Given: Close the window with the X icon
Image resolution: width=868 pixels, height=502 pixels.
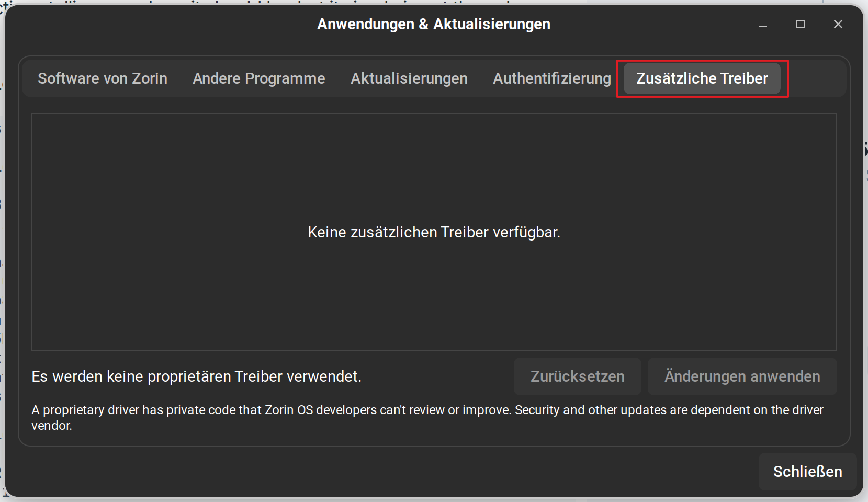Looking at the screenshot, I should click(x=838, y=25).
